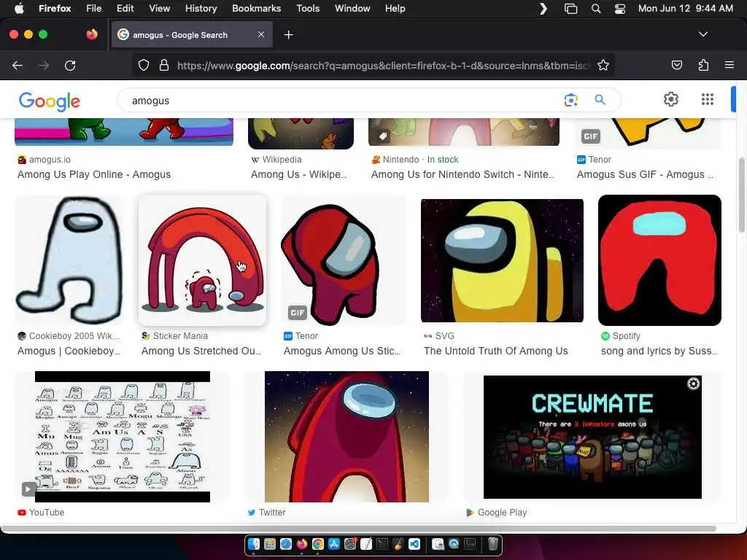Click the Stage Manager windows icon in menu bar
The height and width of the screenshot is (560, 747).
point(570,8)
